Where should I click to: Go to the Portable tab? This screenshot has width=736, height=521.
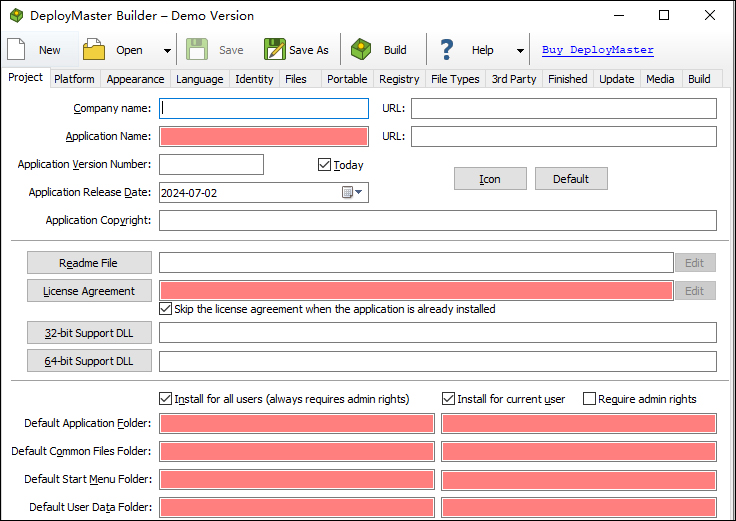coord(347,79)
